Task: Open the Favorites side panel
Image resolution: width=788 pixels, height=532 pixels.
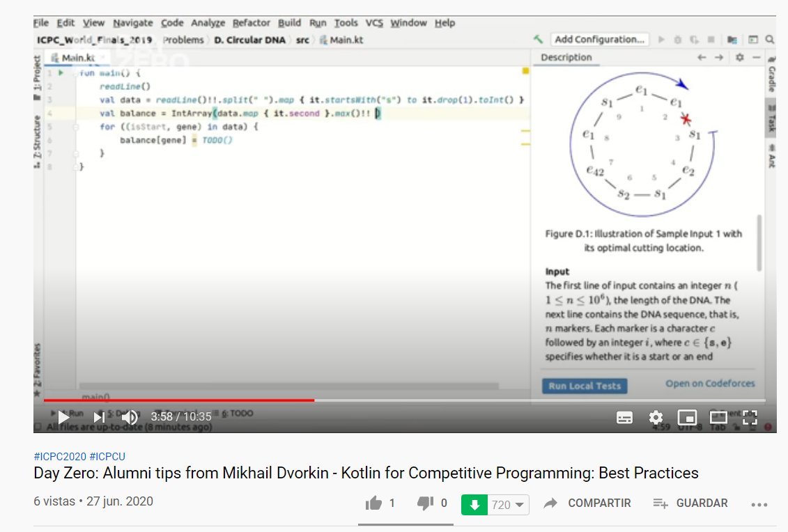Action: 37,369
